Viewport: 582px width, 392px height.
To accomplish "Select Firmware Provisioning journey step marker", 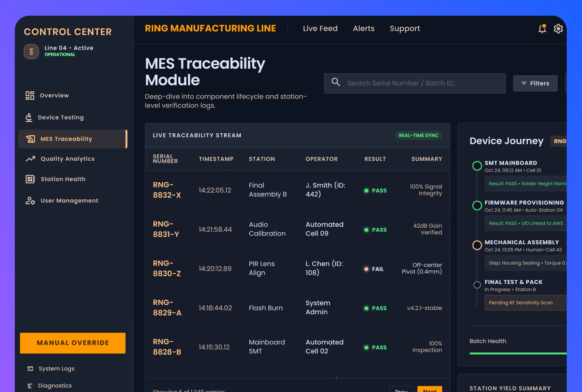I will pos(477,206).
